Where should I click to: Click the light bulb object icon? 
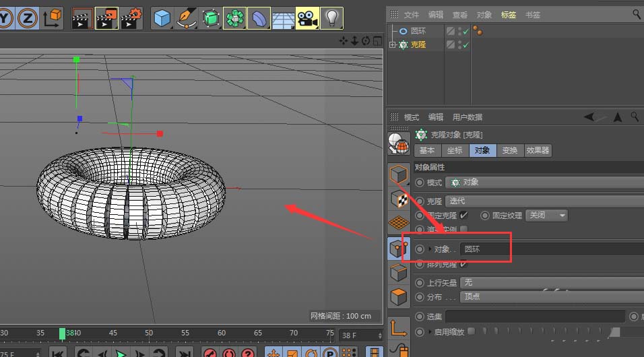click(331, 18)
